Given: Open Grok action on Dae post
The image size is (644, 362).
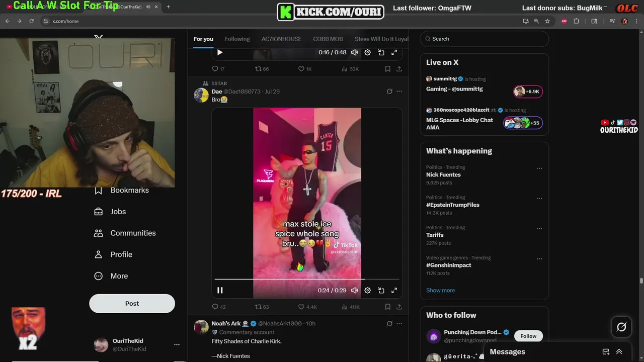Looking at the screenshot, I should point(389,92).
